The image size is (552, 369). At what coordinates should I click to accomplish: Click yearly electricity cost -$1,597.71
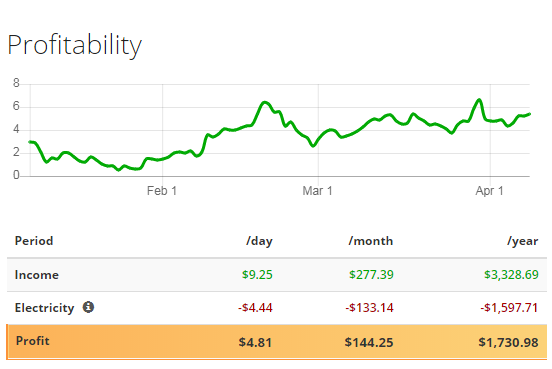click(x=509, y=308)
